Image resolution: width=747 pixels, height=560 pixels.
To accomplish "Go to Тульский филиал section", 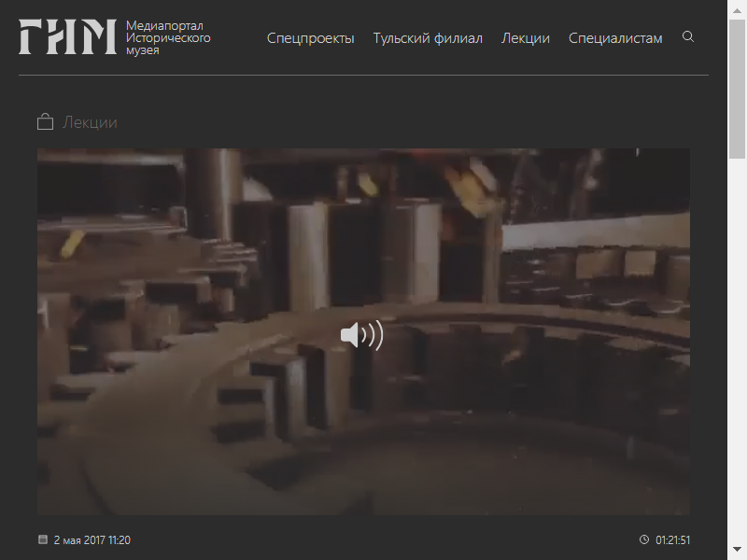I will [428, 38].
